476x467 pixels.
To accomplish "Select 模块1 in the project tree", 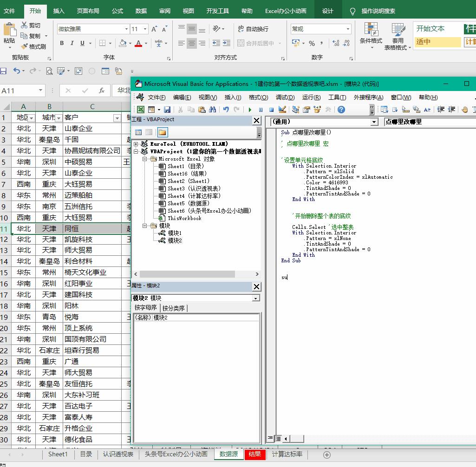I will (174, 233).
